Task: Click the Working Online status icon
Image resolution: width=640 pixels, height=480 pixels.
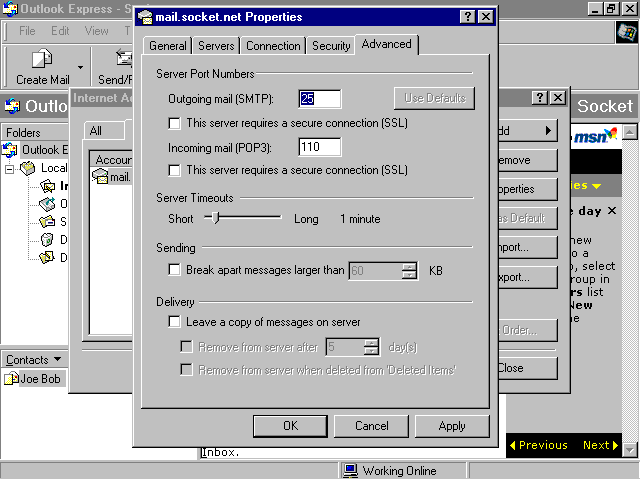Action: coord(350,470)
